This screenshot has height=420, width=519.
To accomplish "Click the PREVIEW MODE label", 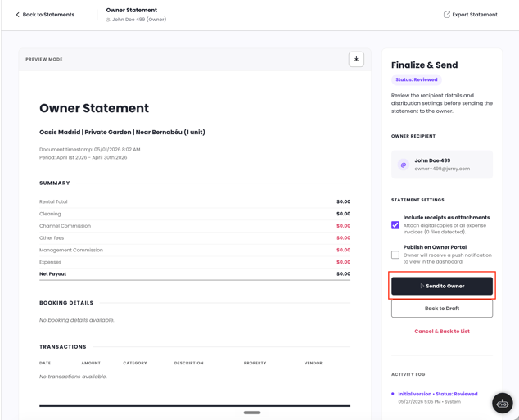I will click(44, 59).
